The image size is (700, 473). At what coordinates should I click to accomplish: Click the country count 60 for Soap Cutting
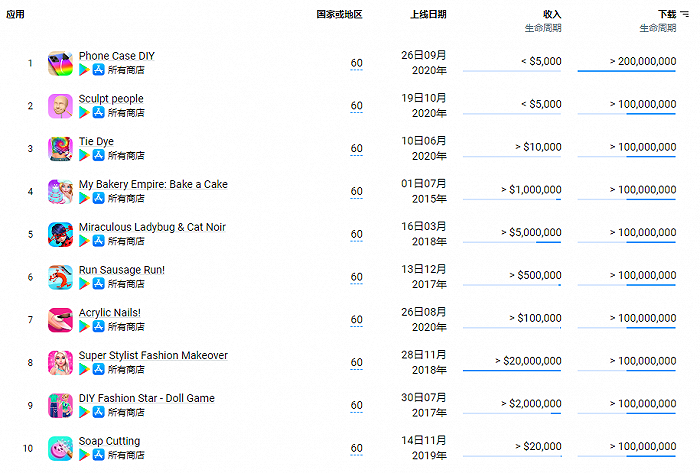(357, 448)
